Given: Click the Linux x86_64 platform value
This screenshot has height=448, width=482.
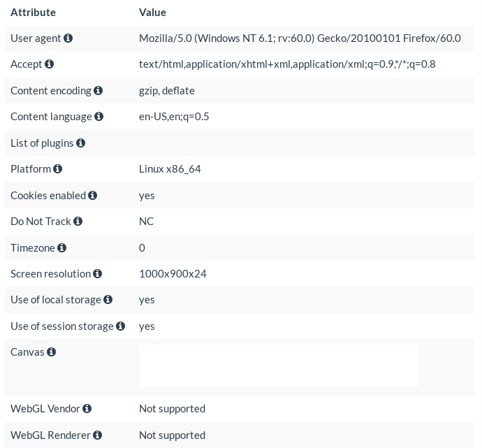Looking at the screenshot, I should (x=170, y=169).
